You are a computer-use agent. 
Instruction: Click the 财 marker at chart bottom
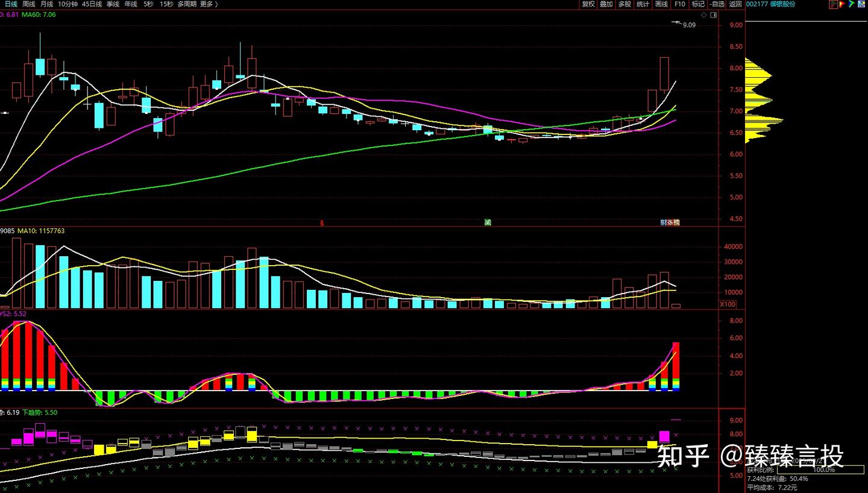[x=663, y=222]
